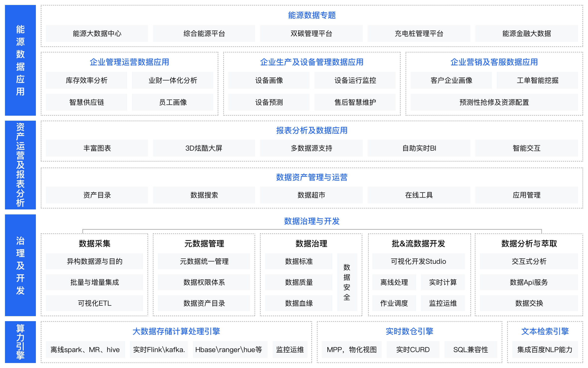Screen dimensions: 588x368
Task: Open the 3D炫酷大屏 feature
Action: (x=204, y=148)
